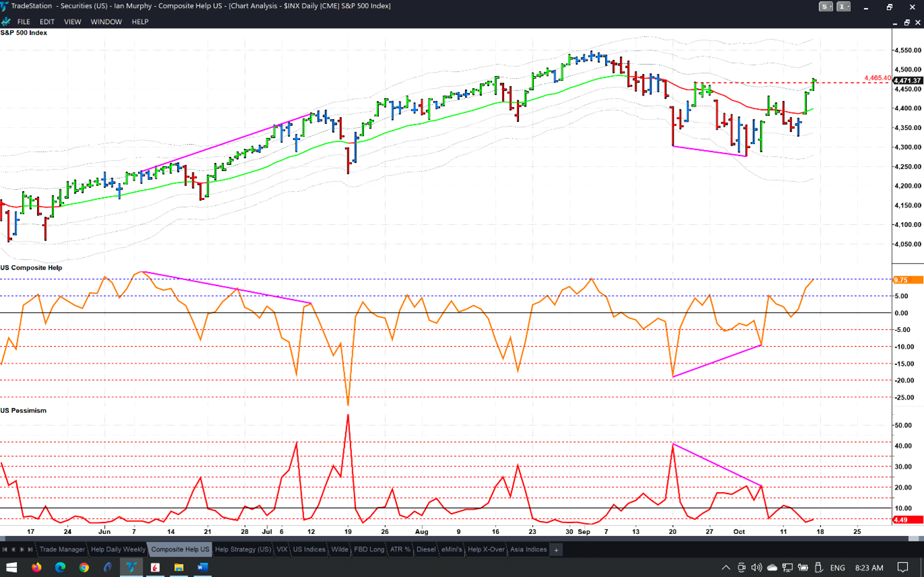This screenshot has height=577, width=924.
Task: Select the Help Strategy (US) tab
Action: pos(242,550)
